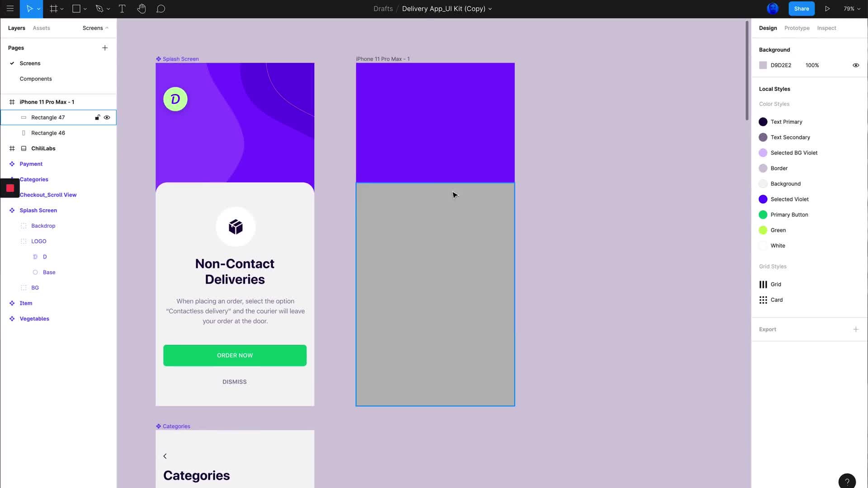Open the Figma main menu
868x488 pixels.
pos(10,9)
